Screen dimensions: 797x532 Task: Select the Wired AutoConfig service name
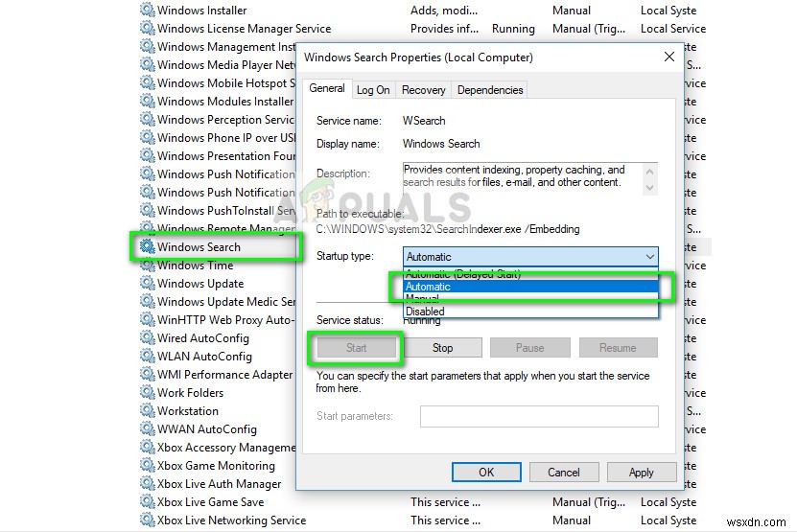pyautogui.click(x=202, y=338)
